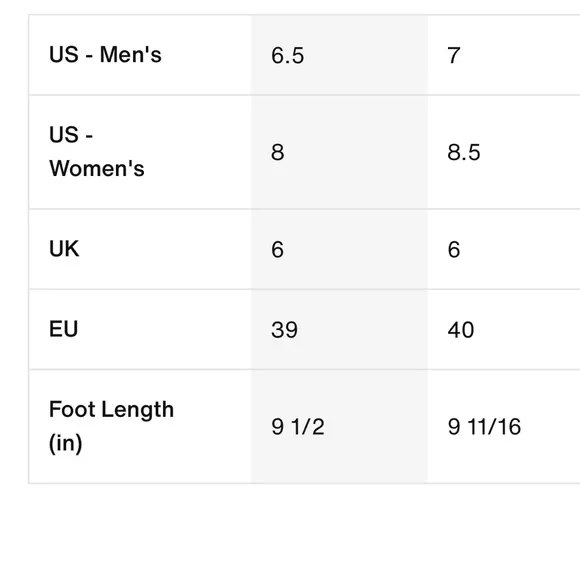Select the 6.5 men's size cell

click(x=340, y=55)
